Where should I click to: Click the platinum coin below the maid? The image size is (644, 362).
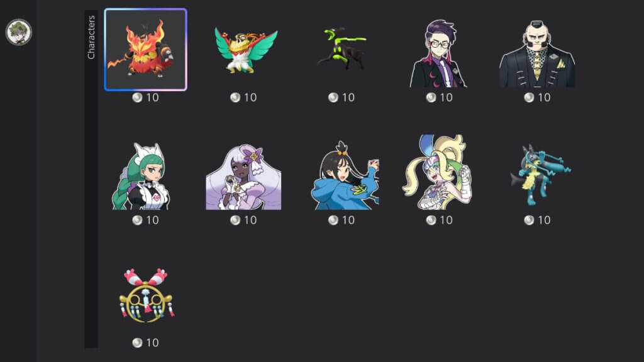point(137,220)
